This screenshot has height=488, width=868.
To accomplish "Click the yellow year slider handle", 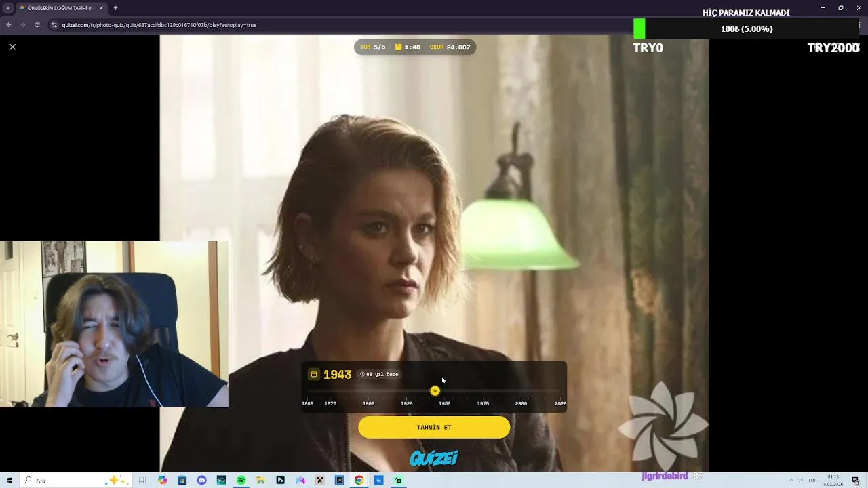I will (x=435, y=390).
